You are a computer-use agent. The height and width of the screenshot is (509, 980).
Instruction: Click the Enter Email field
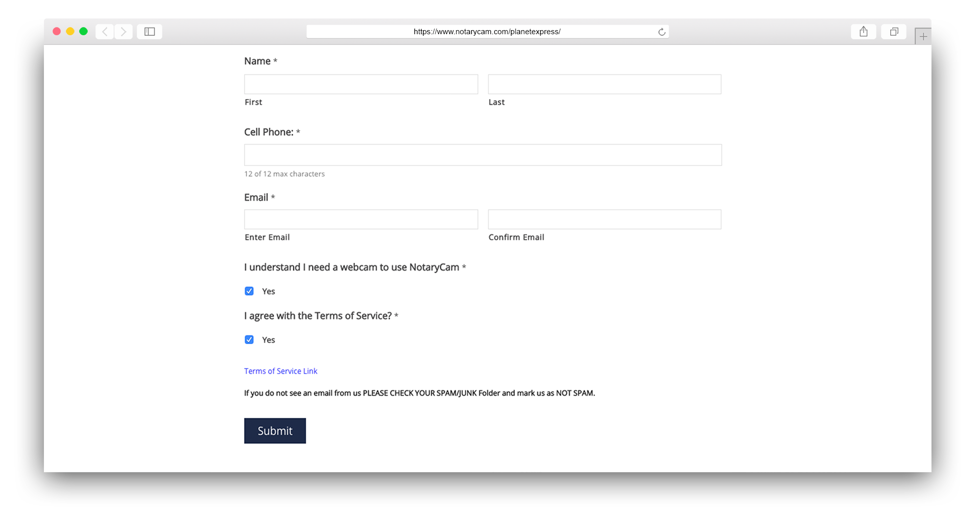pos(360,219)
